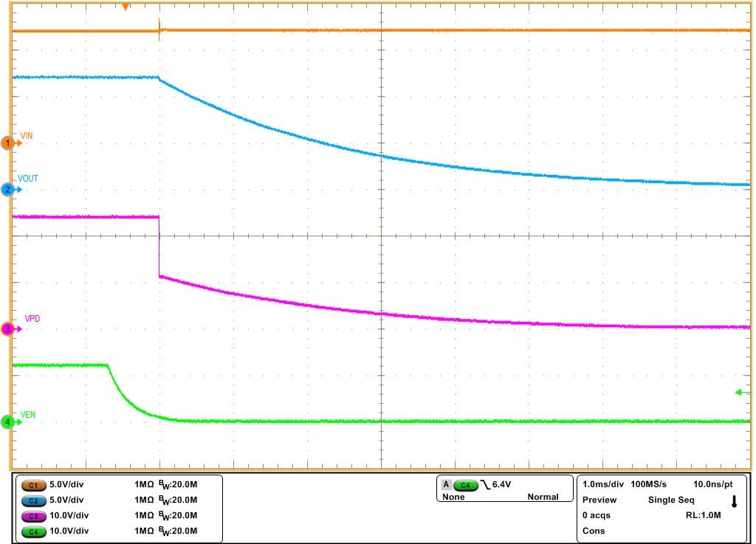This screenshot has width=756, height=544.
Task: Click the blue C2 channel badge
Action: point(32,500)
